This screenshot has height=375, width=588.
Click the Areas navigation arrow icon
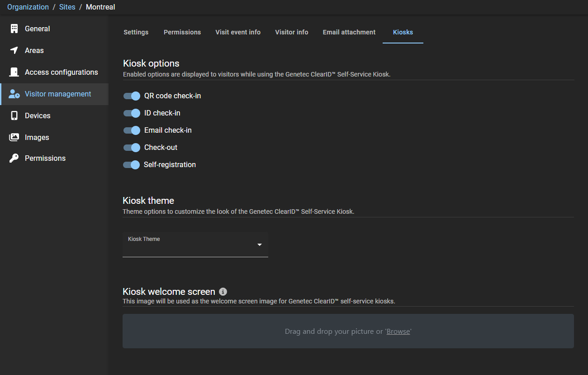14,50
